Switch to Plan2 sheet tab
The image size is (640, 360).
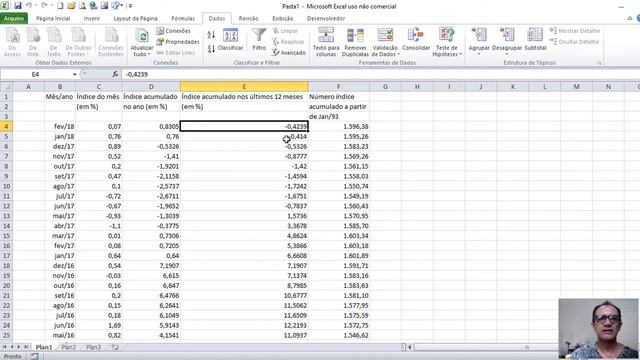69,347
